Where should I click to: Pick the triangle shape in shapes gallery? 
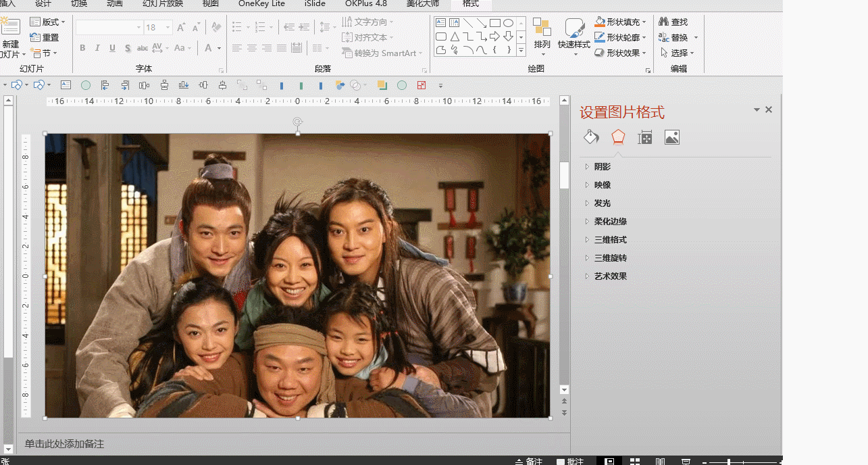point(455,36)
